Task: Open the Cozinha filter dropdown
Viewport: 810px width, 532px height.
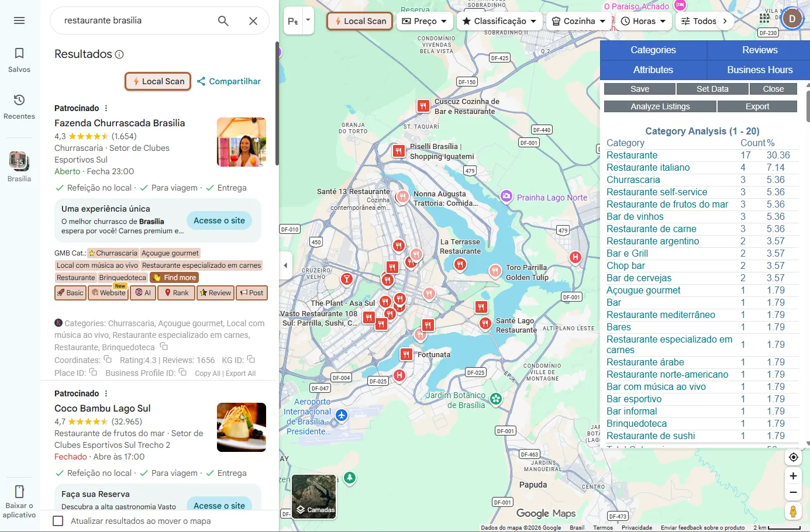Action: click(579, 21)
